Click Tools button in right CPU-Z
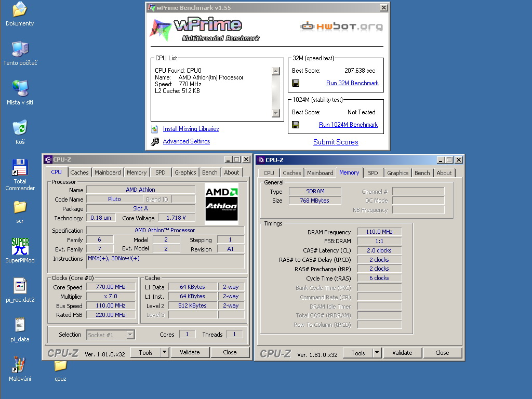 (x=358, y=353)
